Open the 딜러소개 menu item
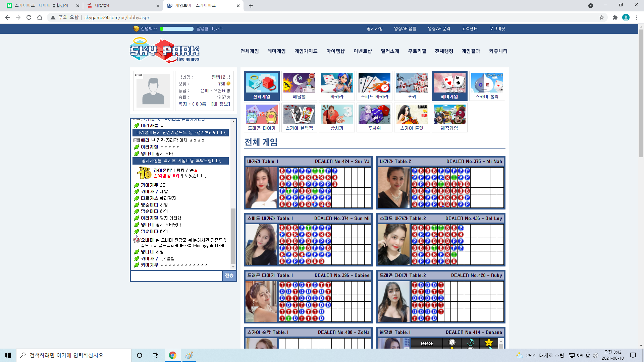Viewport: 644px width, 362px height. coord(390,51)
